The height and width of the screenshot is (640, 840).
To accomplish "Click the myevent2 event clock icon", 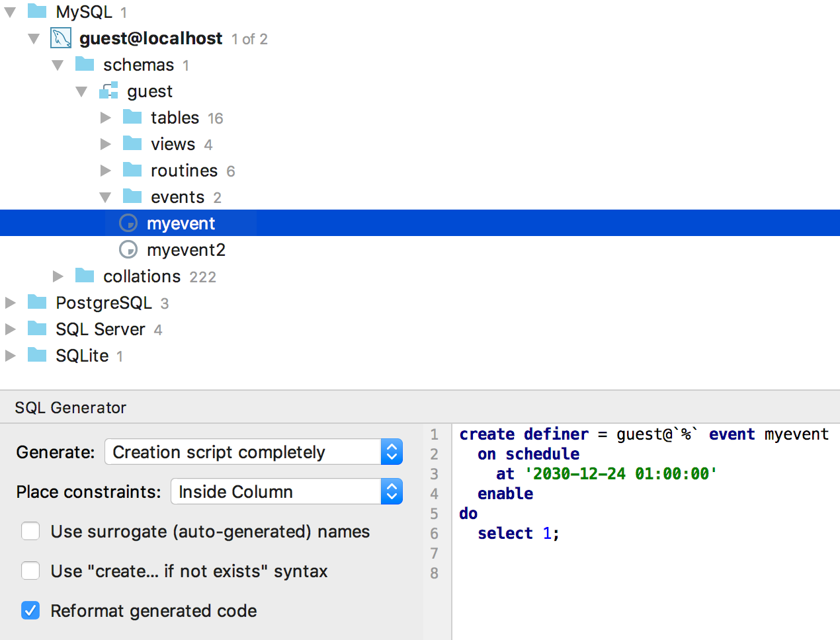I will [x=128, y=250].
